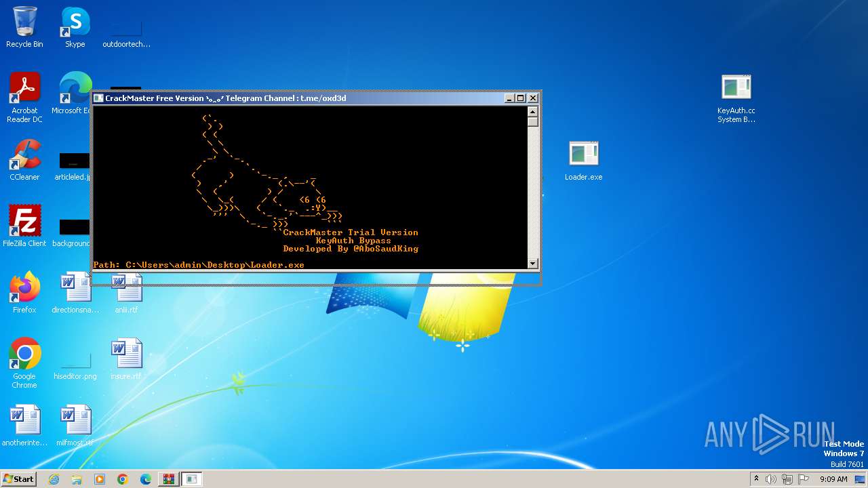The width and height of the screenshot is (868, 488).
Task: Switch to WinRAR taskbar button
Action: 168,479
